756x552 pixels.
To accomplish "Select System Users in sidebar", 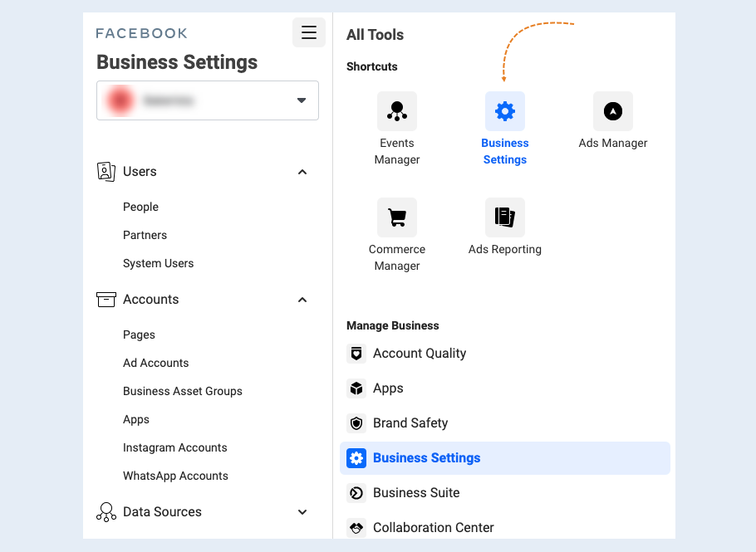I will point(158,263).
